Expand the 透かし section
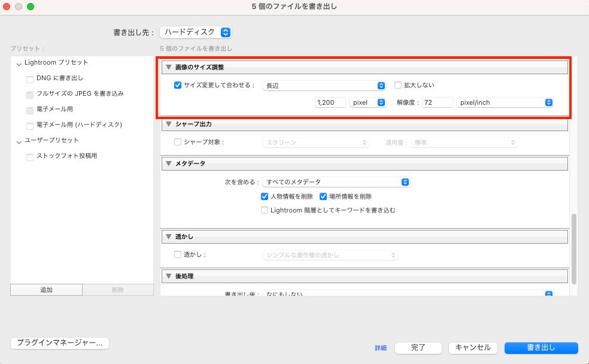Screen dimensions: 589x364 pos(169,236)
